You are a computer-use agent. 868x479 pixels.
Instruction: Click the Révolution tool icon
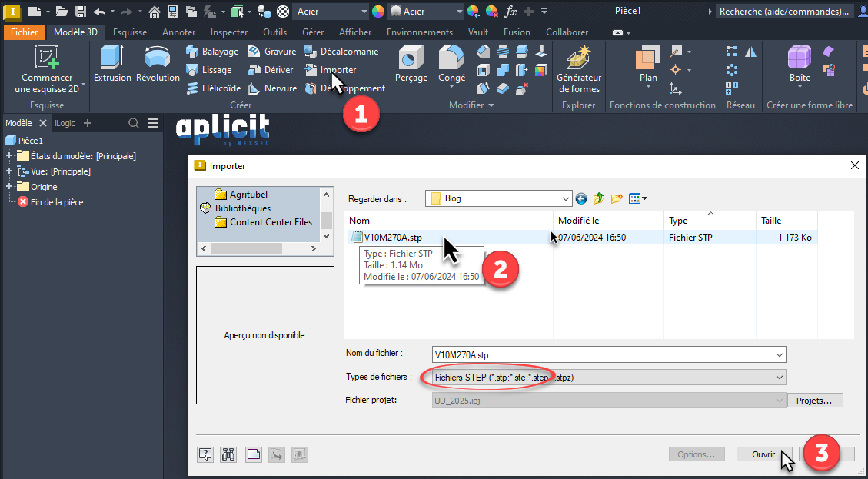pyautogui.click(x=158, y=64)
